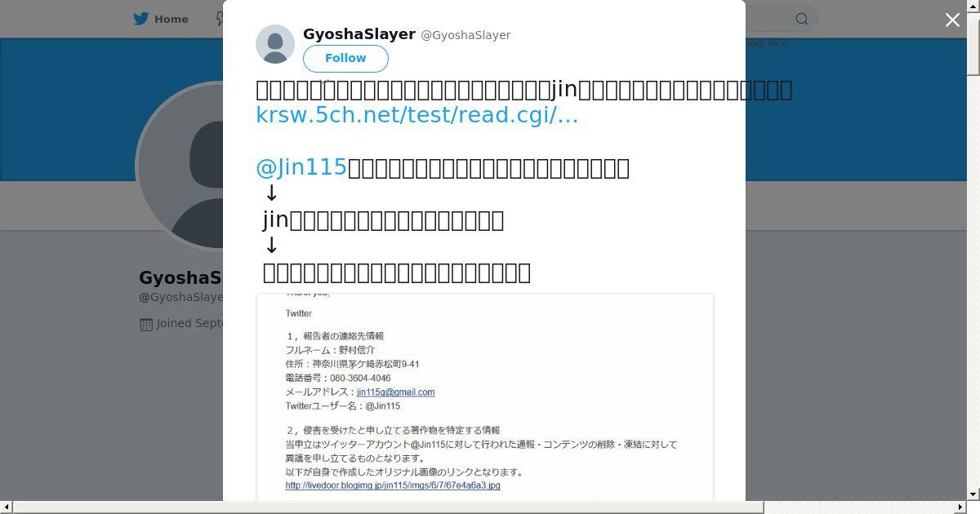This screenshot has width=980, height=514.
Task: Open the krsw.5ch.net thread link
Action: [416, 115]
